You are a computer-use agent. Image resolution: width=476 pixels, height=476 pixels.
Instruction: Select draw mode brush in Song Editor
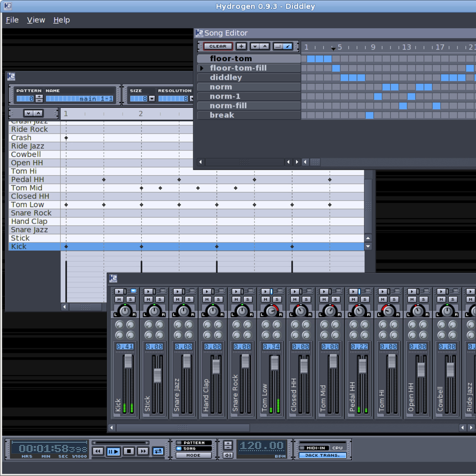[288, 46]
